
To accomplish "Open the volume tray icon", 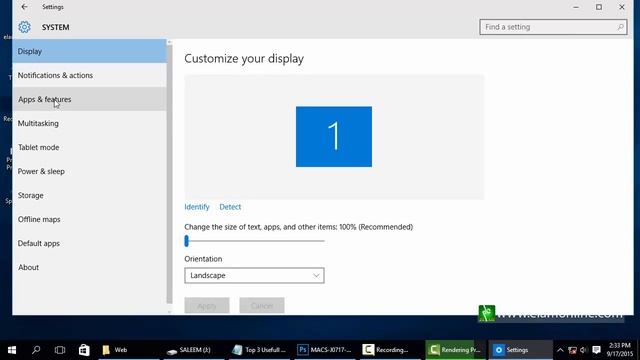I will point(584,350).
